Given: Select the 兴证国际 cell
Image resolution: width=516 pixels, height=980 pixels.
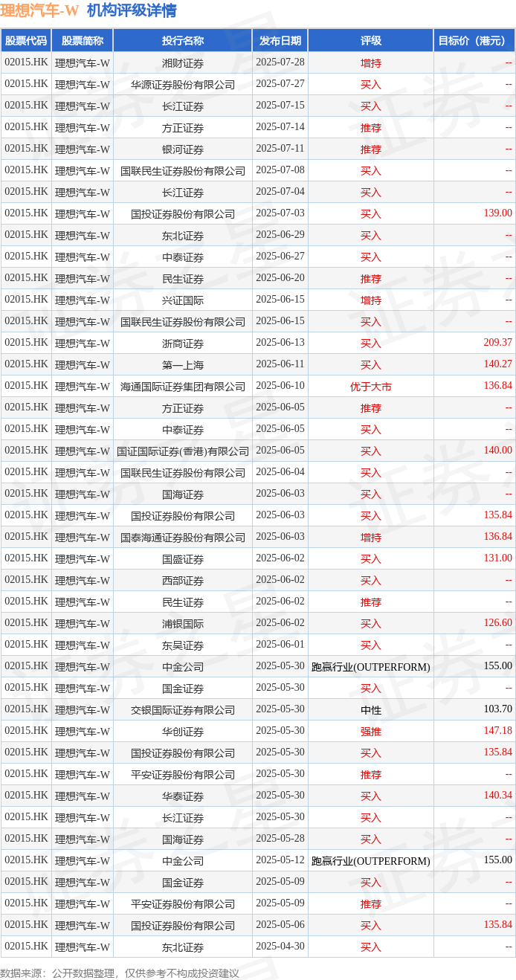Looking at the screenshot, I should tap(183, 300).
